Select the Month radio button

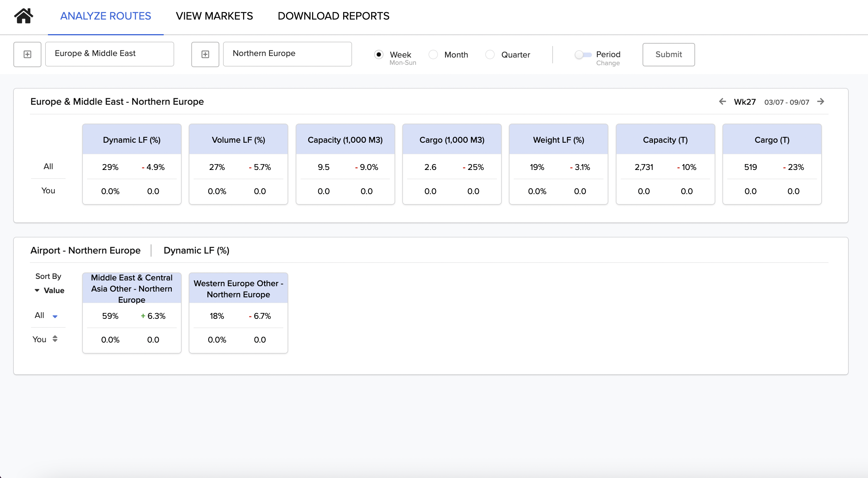point(433,54)
